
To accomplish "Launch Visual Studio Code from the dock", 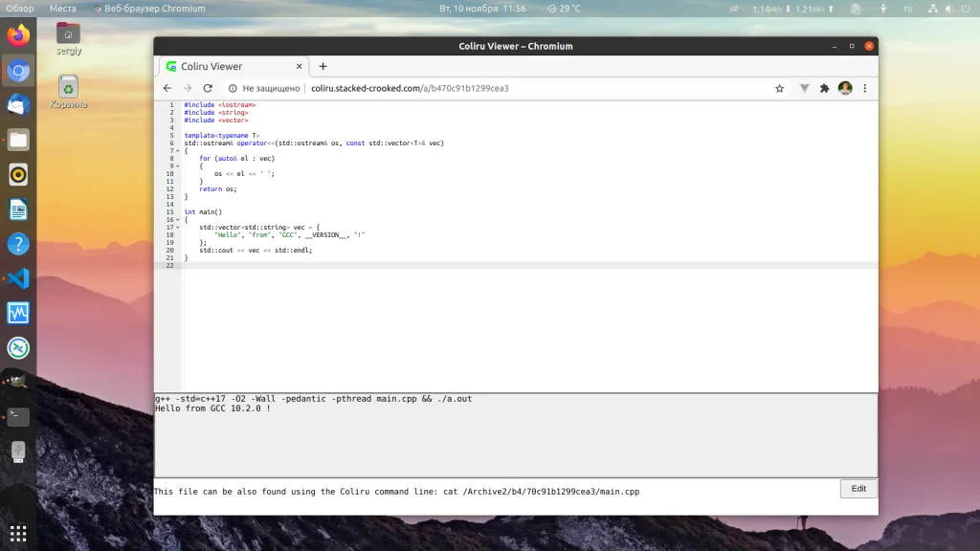I will [x=18, y=278].
